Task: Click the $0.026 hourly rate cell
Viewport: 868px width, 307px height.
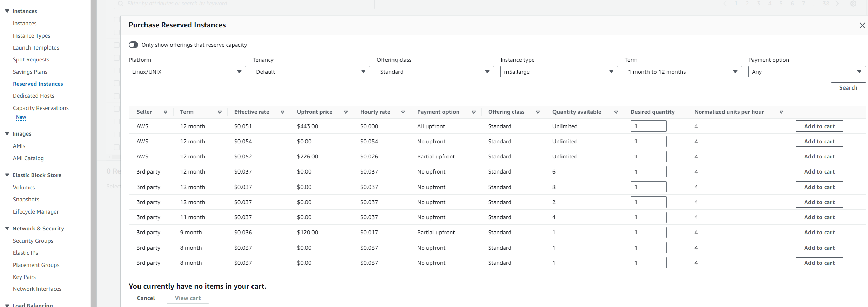Action: click(x=369, y=156)
